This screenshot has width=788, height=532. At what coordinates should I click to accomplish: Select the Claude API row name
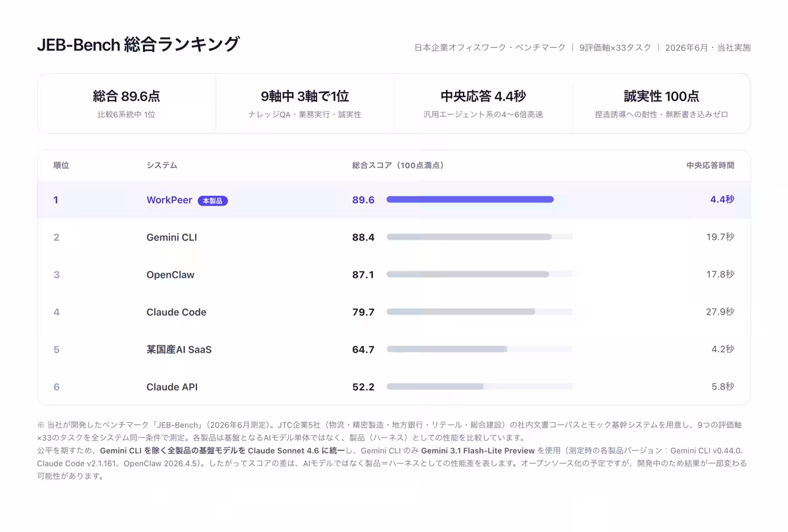click(x=172, y=387)
